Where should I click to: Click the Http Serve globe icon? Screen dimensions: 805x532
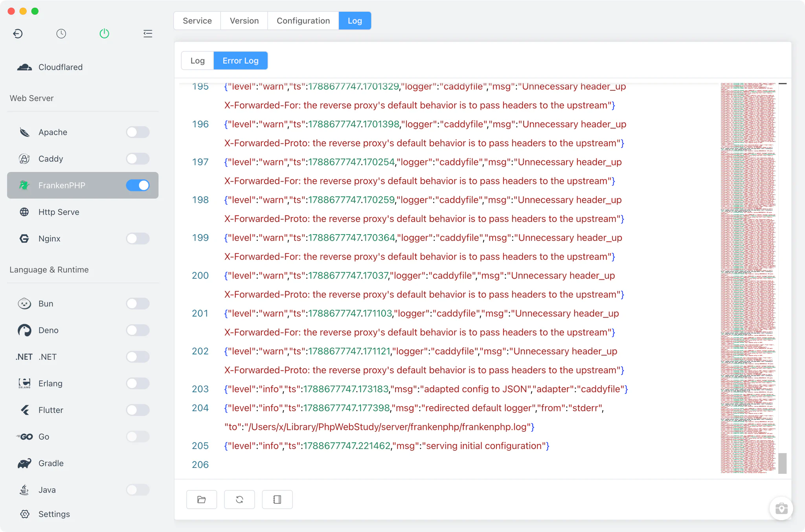(24, 212)
